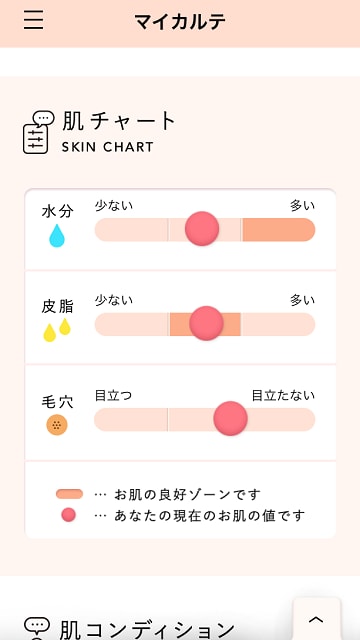Click the 皮脂 label
Viewport: 360px width, 640px height.
(58, 307)
